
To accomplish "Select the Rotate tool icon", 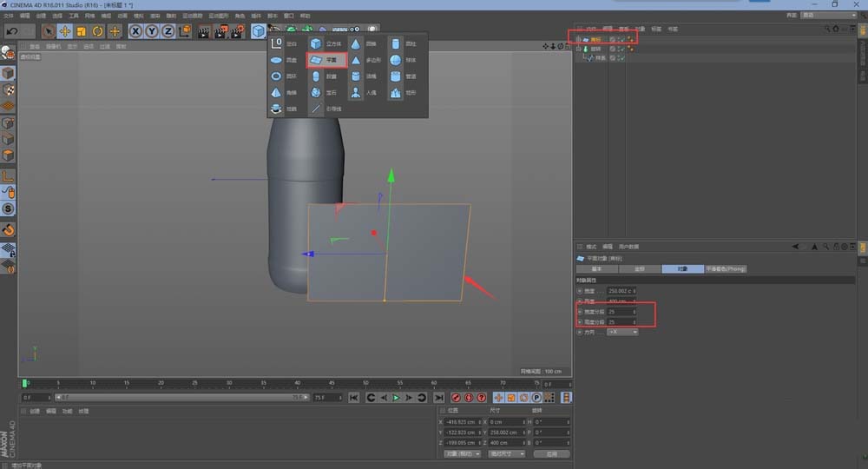I will [x=98, y=31].
